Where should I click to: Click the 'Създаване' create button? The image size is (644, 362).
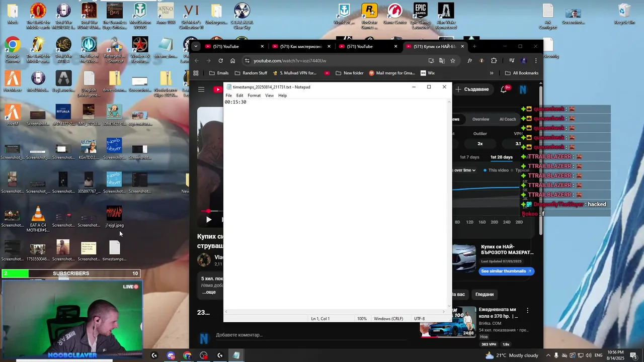pos(472,89)
